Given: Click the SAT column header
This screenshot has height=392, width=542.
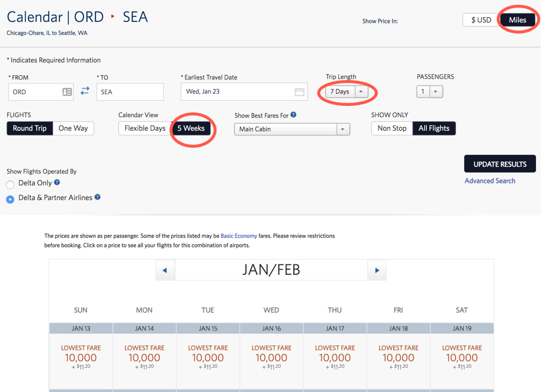Looking at the screenshot, I should pos(462,310).
